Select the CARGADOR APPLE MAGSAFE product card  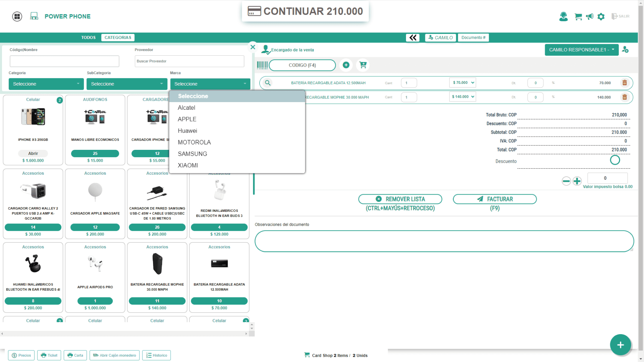pyautogui.click(x=95, y=204)
